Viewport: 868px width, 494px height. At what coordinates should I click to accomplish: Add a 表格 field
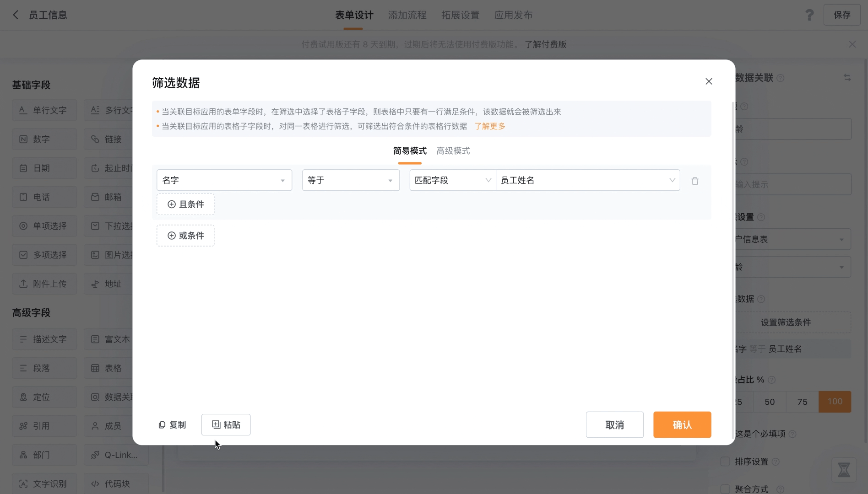(108, 368)
